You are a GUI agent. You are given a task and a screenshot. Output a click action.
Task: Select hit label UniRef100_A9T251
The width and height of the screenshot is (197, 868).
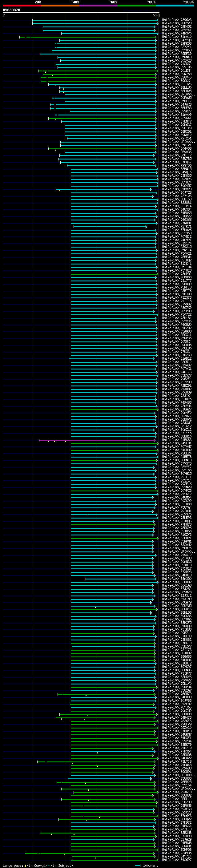(177, 139)
